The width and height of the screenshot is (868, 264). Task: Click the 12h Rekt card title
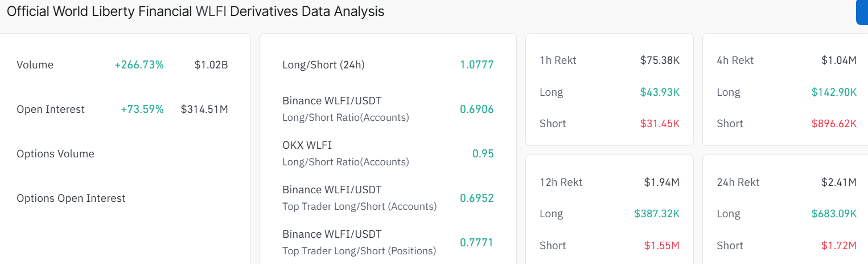pyautogui.click(x=561, y=182)
